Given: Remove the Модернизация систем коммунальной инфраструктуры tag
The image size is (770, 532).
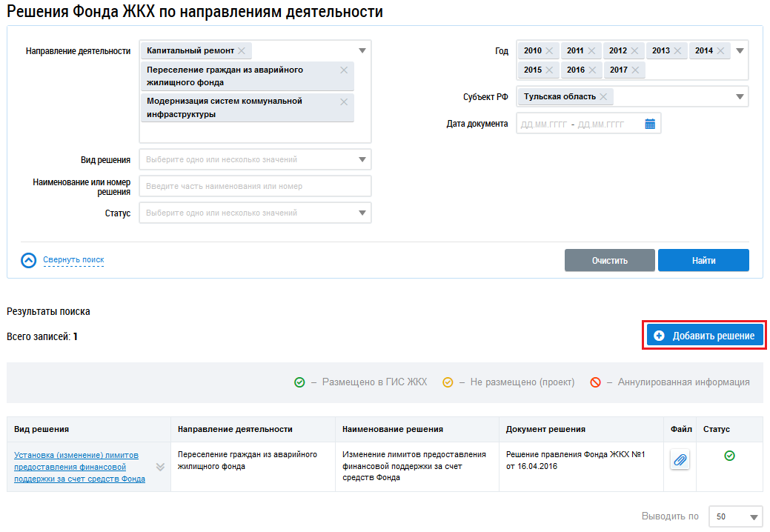Looking at the screenshot, I should 344,102.
